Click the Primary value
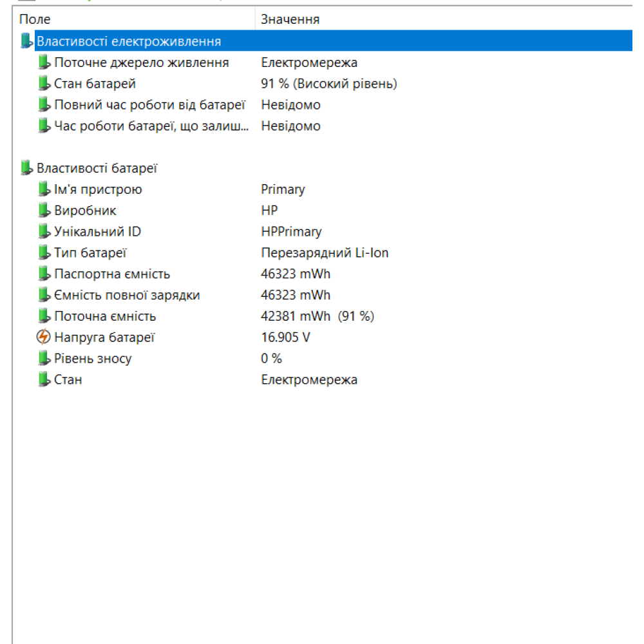 click(x=283, y=189)
